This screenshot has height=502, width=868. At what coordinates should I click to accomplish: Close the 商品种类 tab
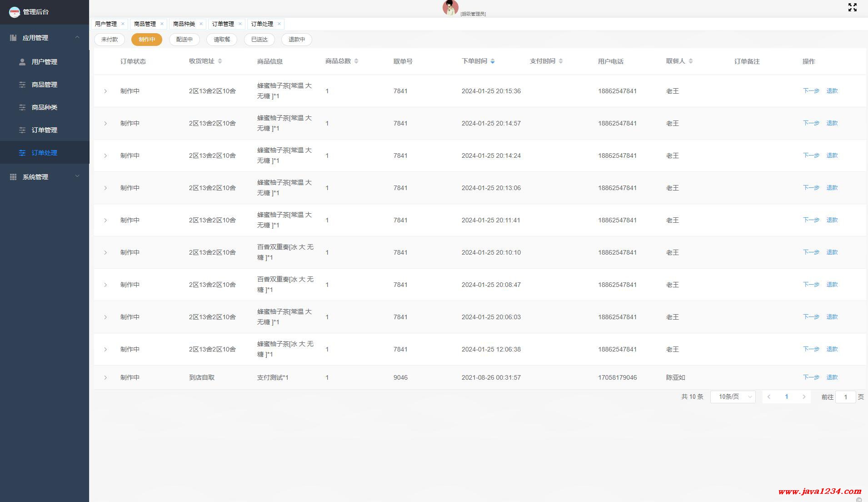tap(201, 24)
